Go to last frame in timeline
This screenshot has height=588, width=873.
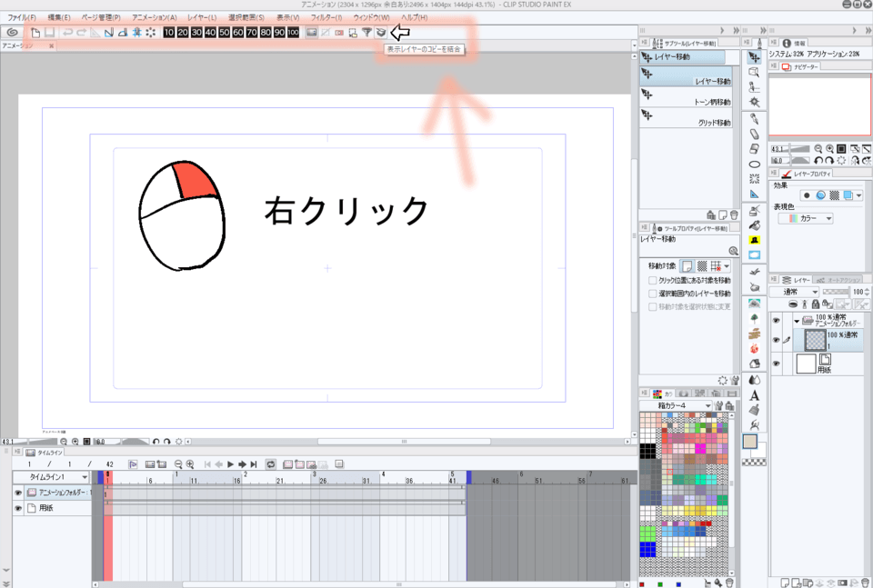pyautogui.click(x=254, y=463)
